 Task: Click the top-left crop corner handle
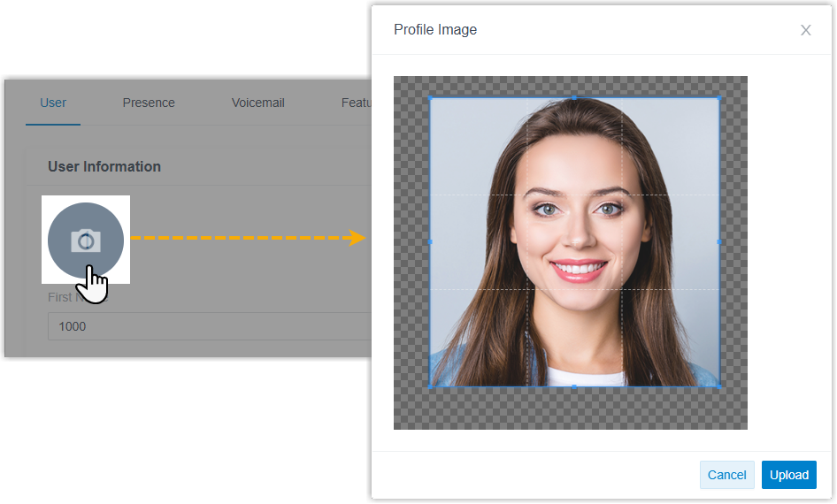(430, 97)
